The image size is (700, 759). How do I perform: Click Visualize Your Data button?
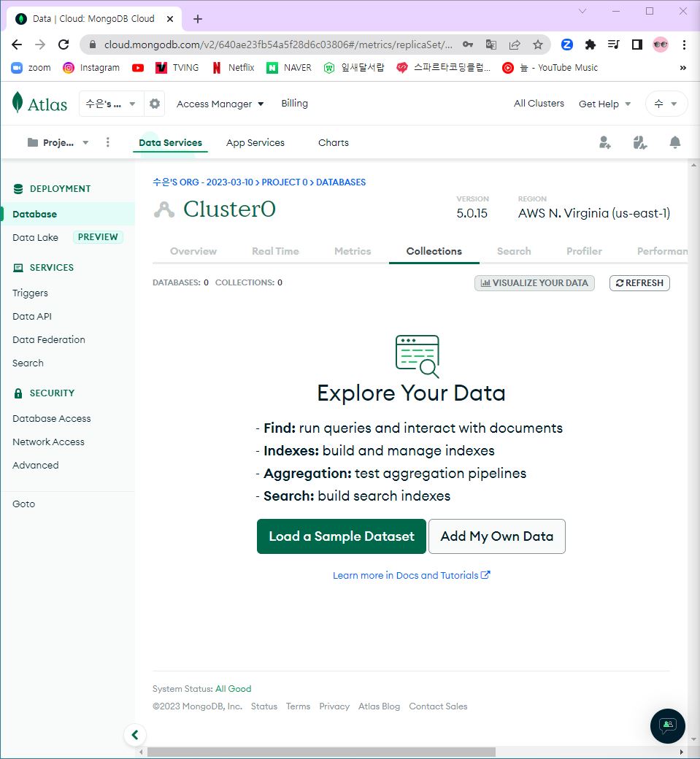[x=534, y=283]
